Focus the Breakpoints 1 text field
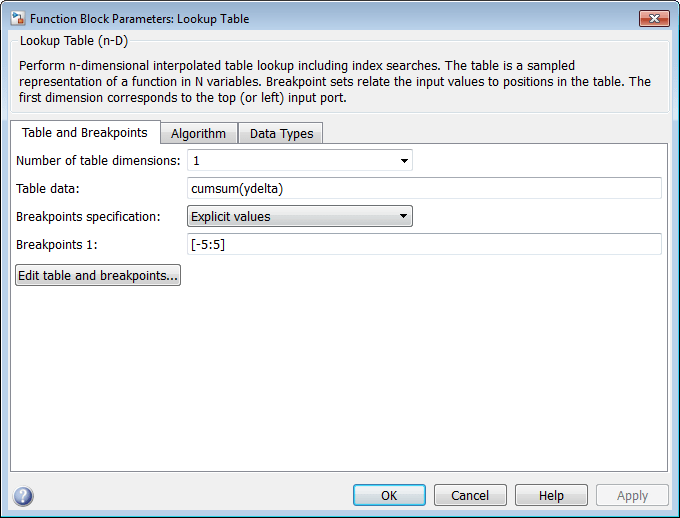Image resolution: width=680 pixels, height=518 pixels. 424,244
